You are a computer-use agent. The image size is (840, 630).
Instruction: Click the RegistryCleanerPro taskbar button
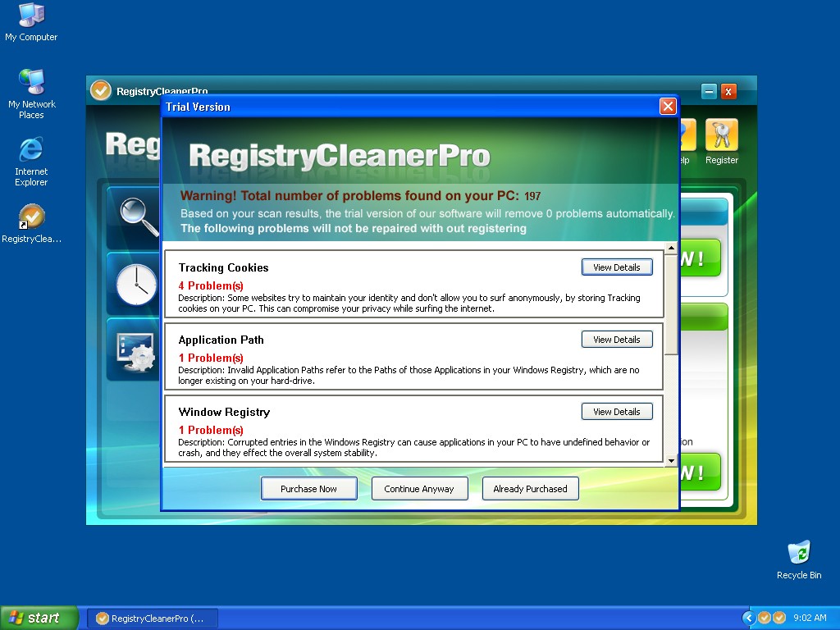(153, 618)
